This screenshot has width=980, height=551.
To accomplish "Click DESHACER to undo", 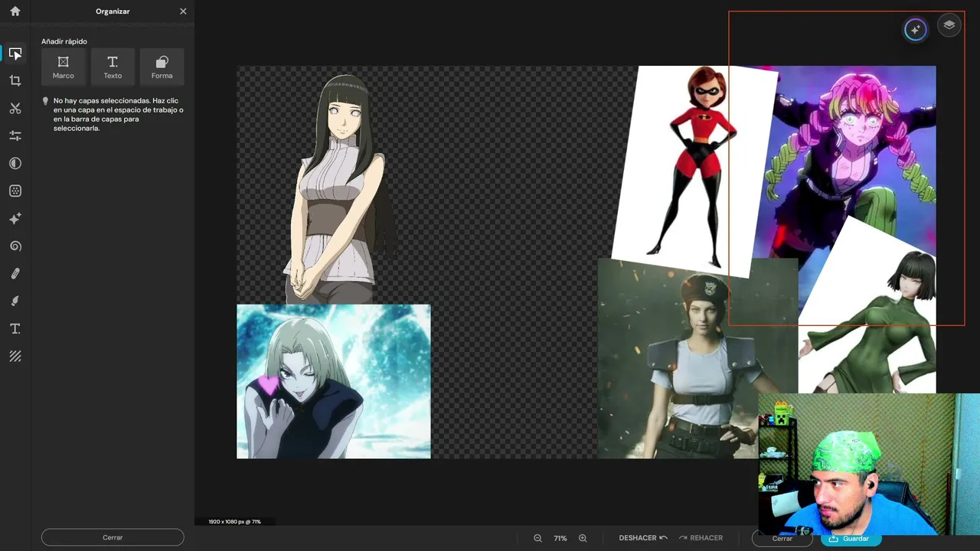I will [x=643, y=538].
